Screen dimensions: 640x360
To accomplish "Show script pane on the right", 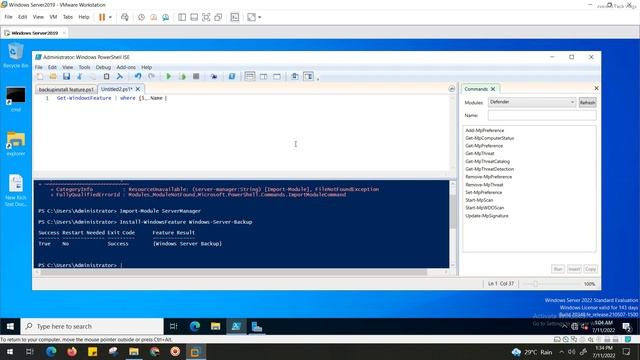I will click(x=263, y=76).
